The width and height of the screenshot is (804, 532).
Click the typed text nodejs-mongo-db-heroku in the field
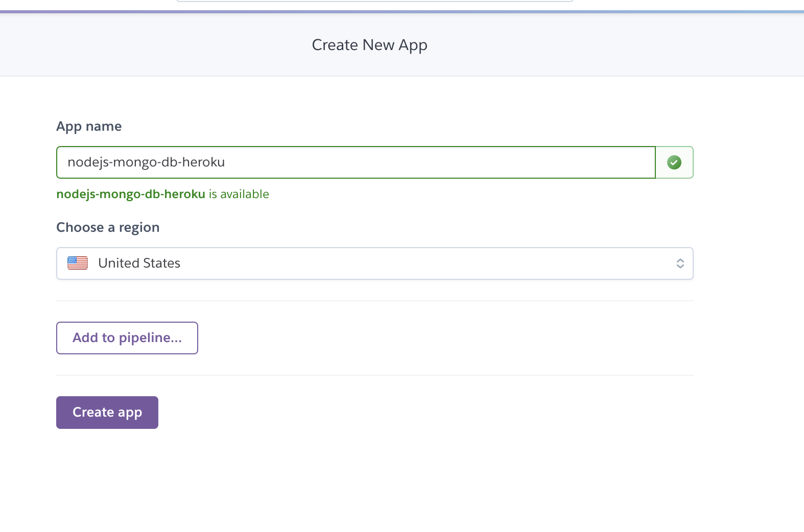146,162
